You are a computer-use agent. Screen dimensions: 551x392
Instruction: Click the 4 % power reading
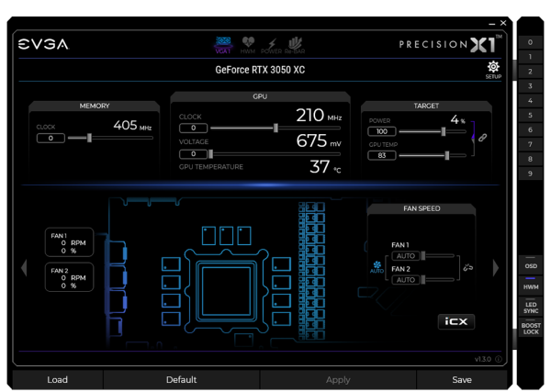pyautogui.click(x=458, y=119)
